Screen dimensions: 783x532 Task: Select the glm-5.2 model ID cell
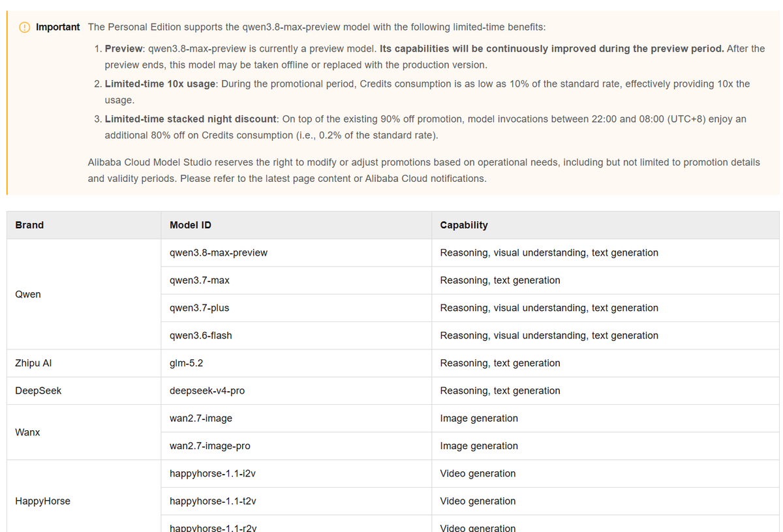(x=296, y=363)
